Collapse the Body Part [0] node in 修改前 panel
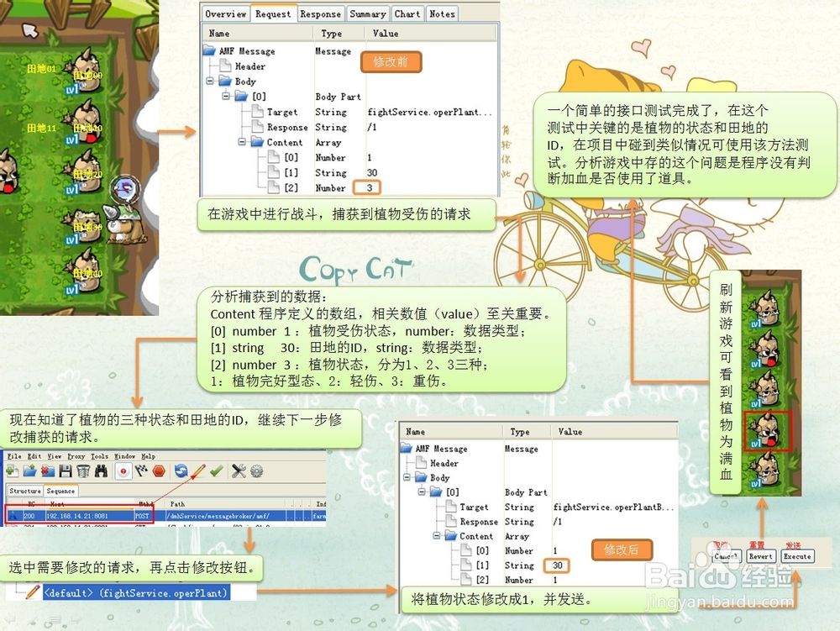 (226, 97)
